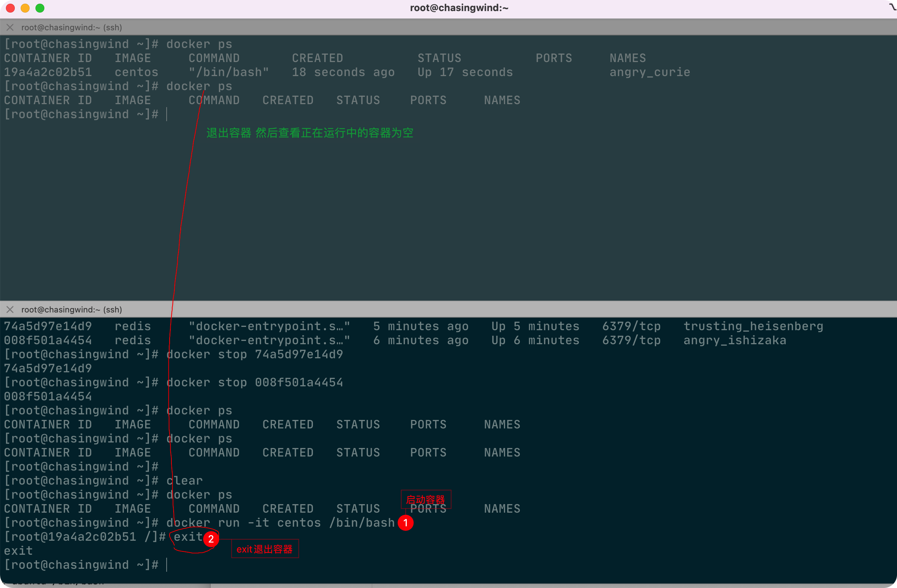Click container ID 19a4a2c02b51 in top pane

48,72
